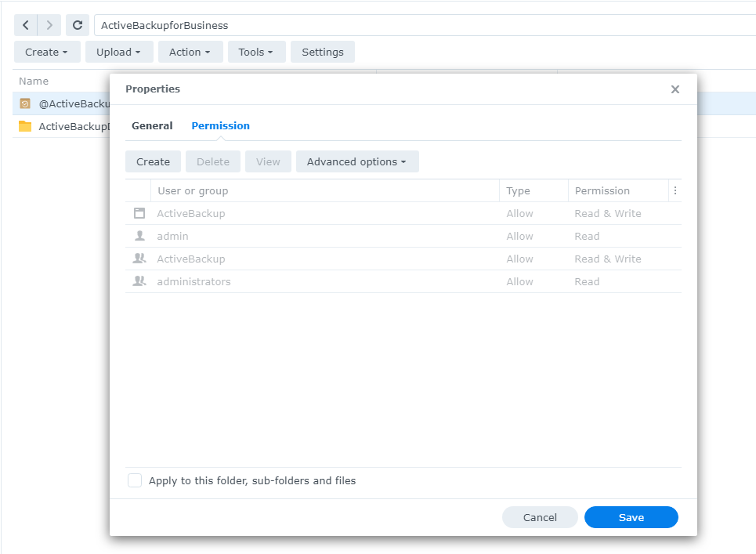Click the group icon beside administrators

point(139,281)
